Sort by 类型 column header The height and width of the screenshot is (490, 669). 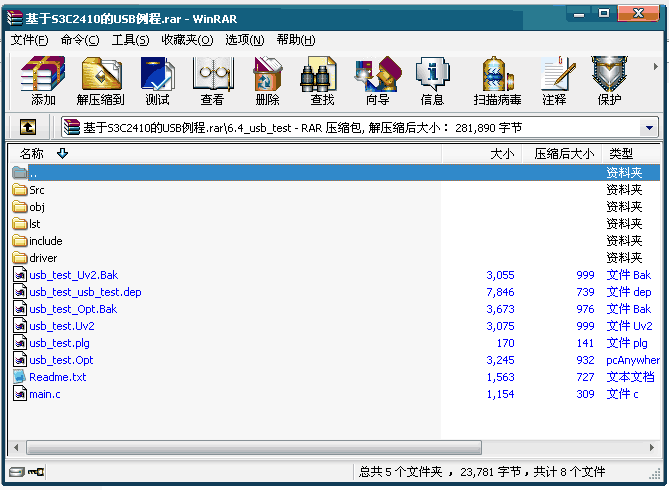(x=631, y=154)
